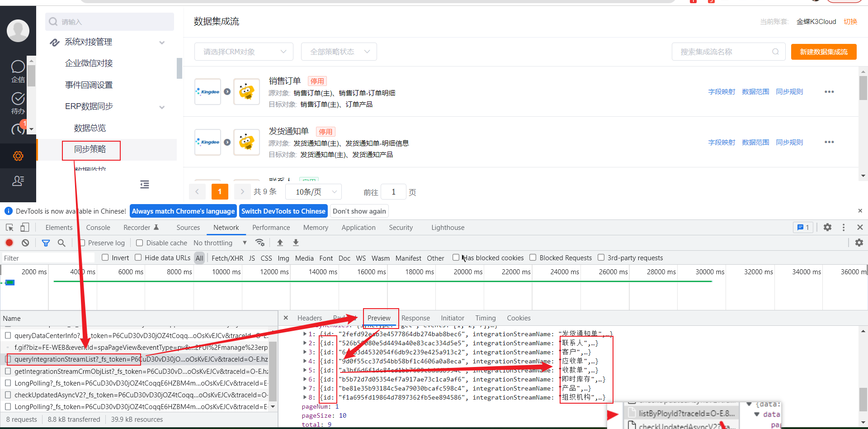Open the Performance tab
The height and width of the screenshot is (429, 868).
click(x=271, y=228)
